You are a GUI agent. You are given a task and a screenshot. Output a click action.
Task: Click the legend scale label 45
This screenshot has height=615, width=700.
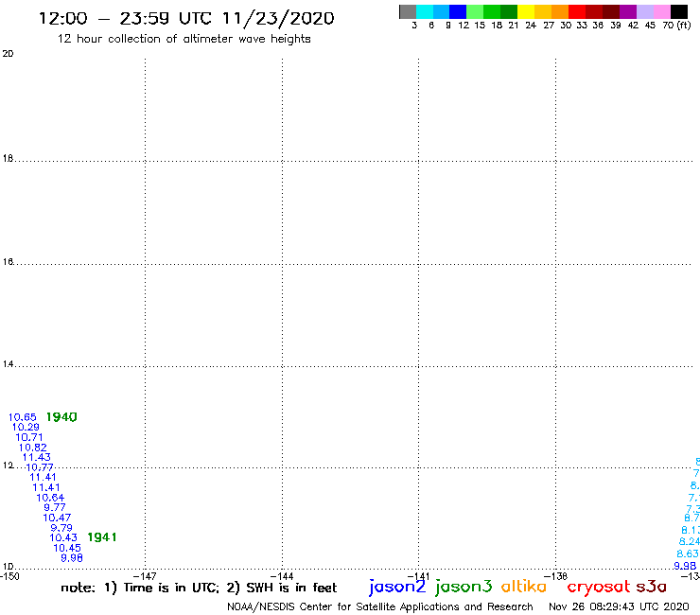click(x=650, y=26)
